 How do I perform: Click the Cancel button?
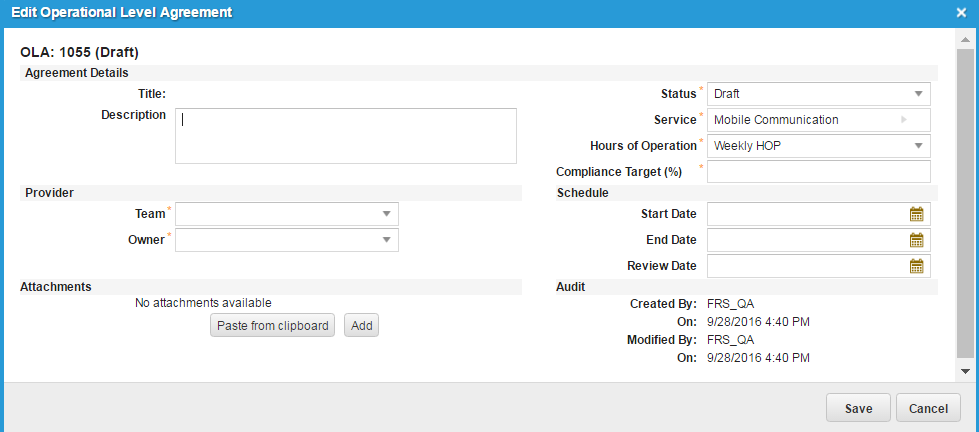pyautogui.click(x=929, y=408)
